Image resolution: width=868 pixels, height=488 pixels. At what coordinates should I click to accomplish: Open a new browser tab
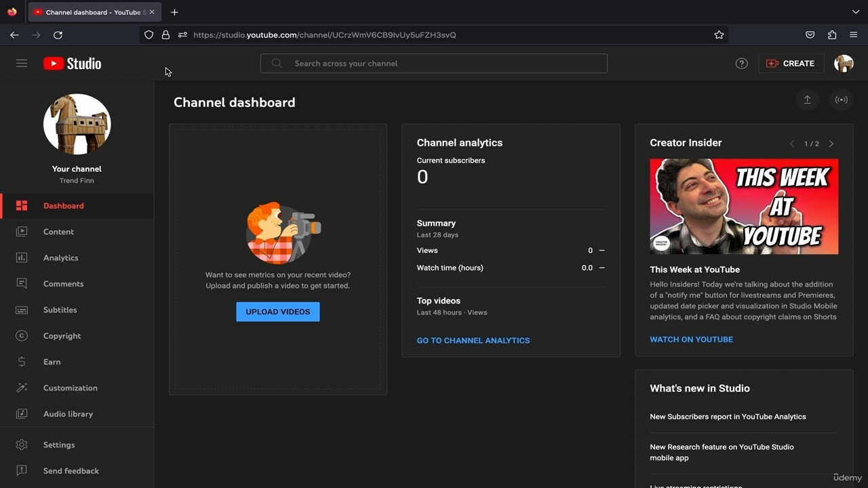(x=174, y=12)
